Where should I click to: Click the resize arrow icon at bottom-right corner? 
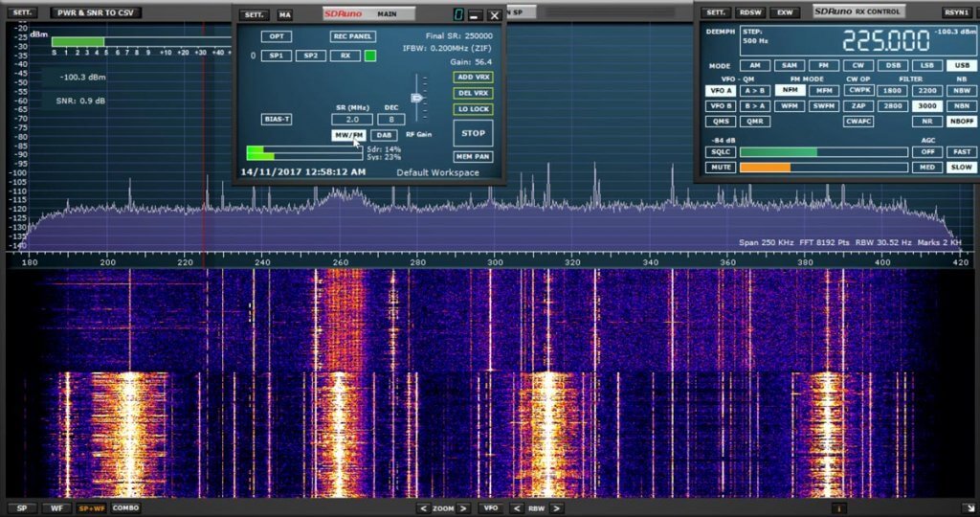pyautogui.click(x=969, y=508)
